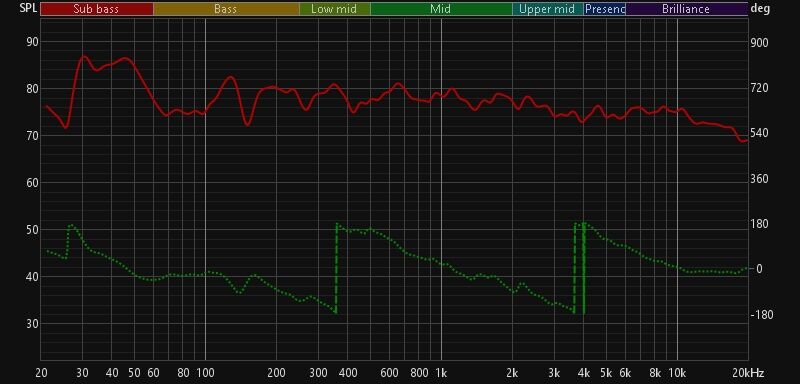Click the Sub bass frequency band label

97,9
